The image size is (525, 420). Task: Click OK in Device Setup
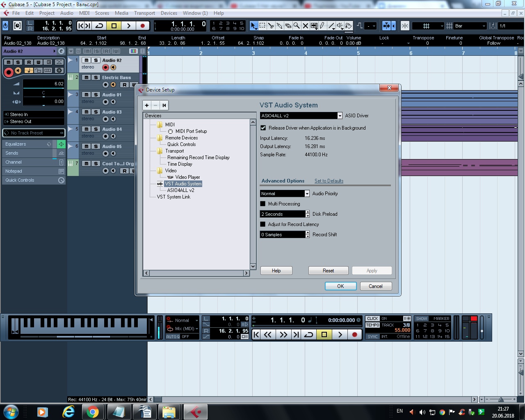340,286
